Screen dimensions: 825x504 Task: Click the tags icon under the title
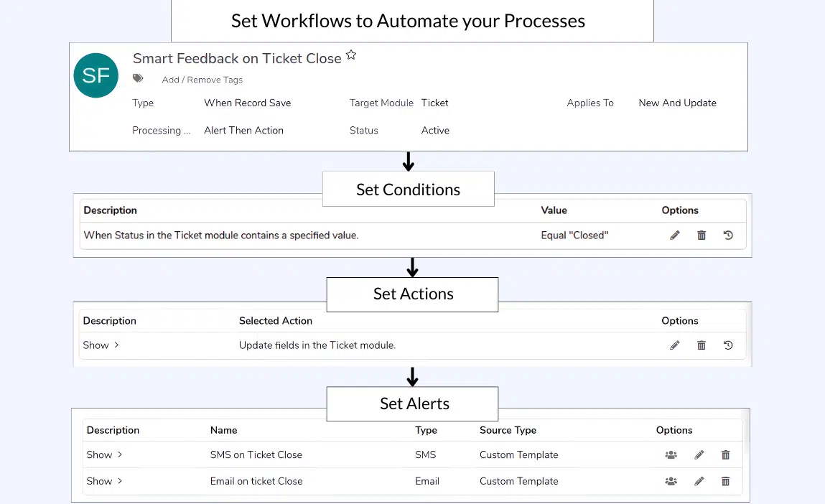pyautogui.click(x=138, y=78)
